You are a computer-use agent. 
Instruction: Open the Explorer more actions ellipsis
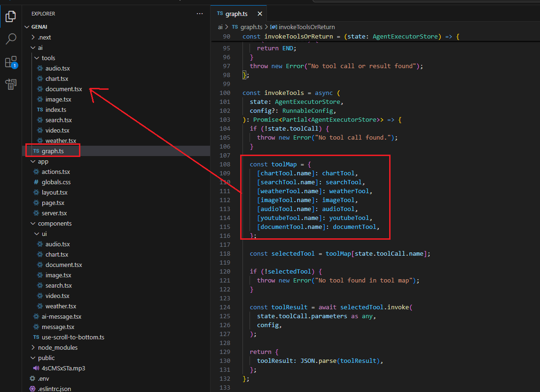(x=200, y=14)
